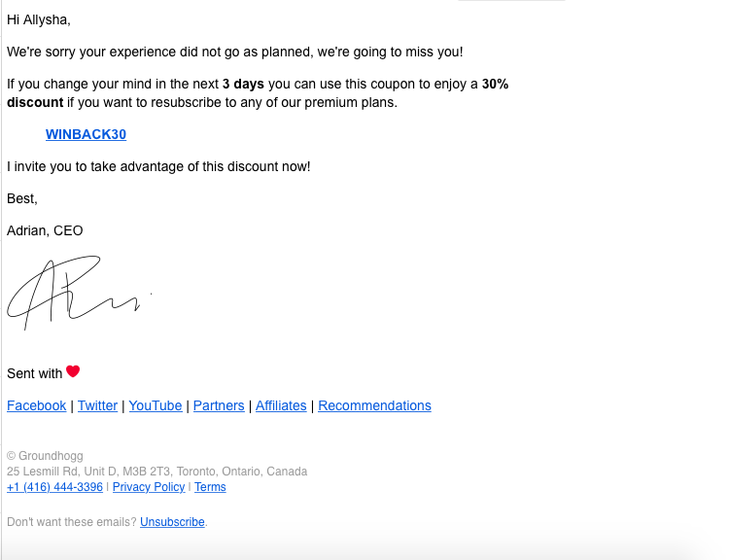Click the "Hi Allysha," greeting line
Screen dimensions: 729x560
(x=39, y=20)
